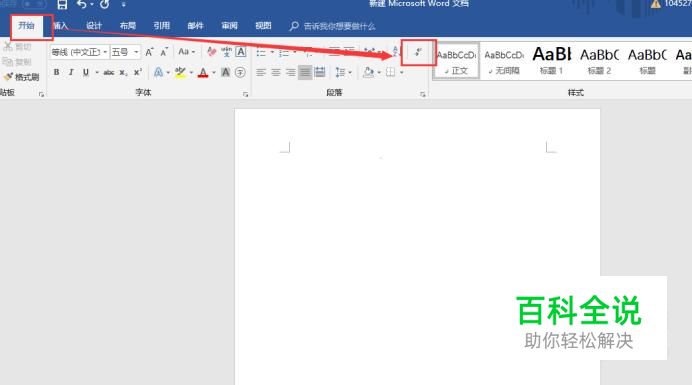Switch to the 布局 (Layout) tab

click(x=128, y=26)
